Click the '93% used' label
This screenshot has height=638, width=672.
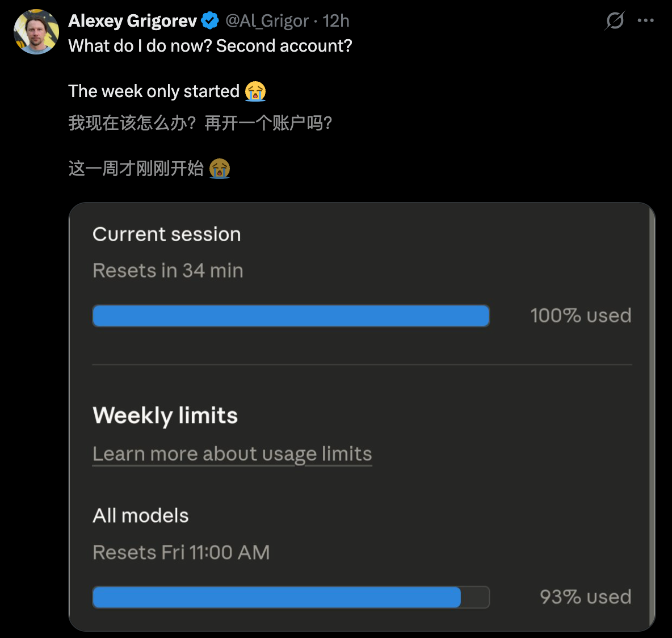click(x=585, y=597)
